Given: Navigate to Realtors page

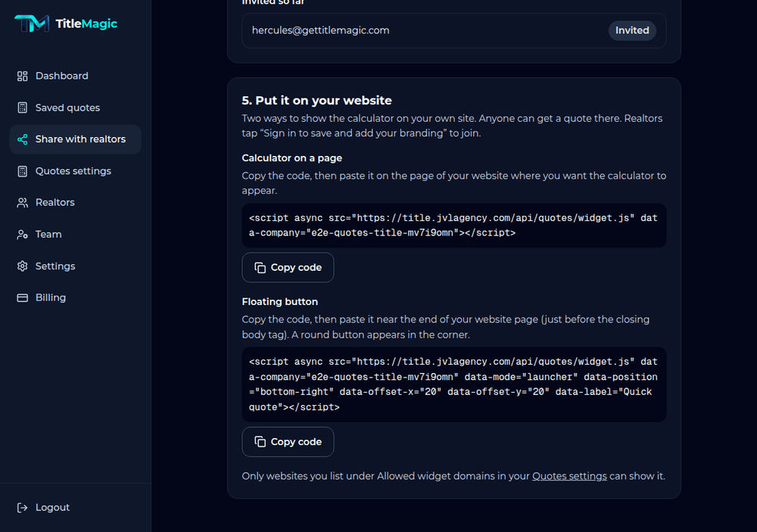Looking at the screenshot, I should pyautogui.click(x=75, y=203).
